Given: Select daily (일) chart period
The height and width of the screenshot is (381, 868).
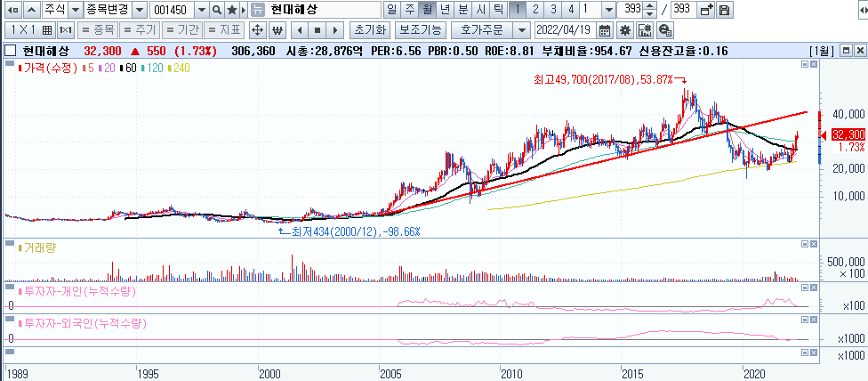Looking at the screenshot, I should click(x=391, y=10).
